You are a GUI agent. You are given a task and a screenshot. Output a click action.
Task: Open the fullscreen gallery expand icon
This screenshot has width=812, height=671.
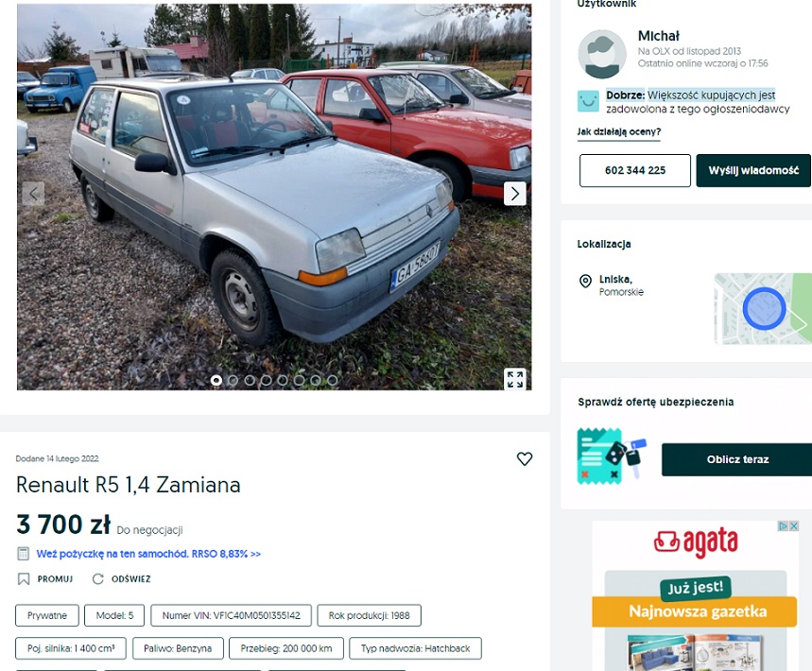(x=515, y=379)
